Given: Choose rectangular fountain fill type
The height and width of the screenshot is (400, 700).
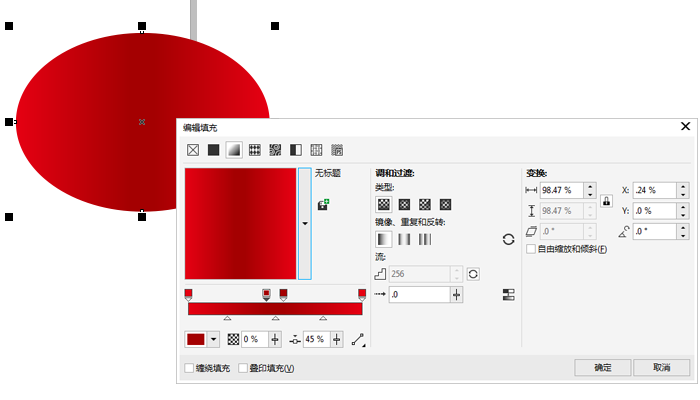Looking at the screenshot, I should point(445,204).
